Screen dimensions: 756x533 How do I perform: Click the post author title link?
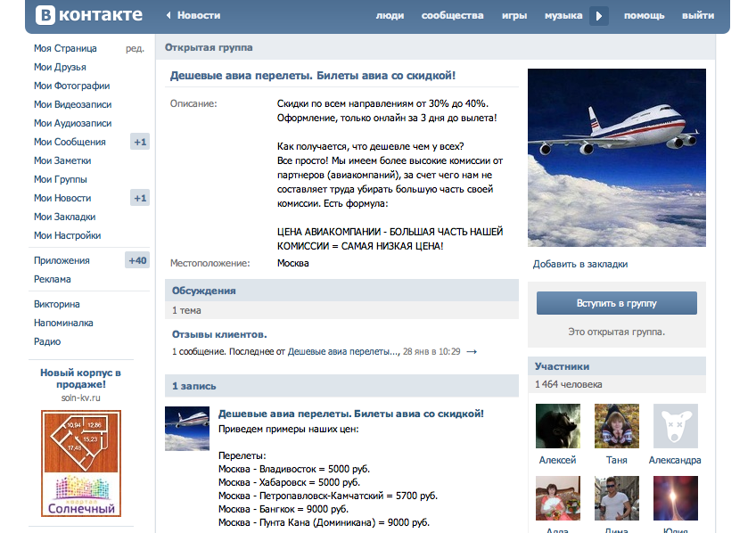point(351,414)
